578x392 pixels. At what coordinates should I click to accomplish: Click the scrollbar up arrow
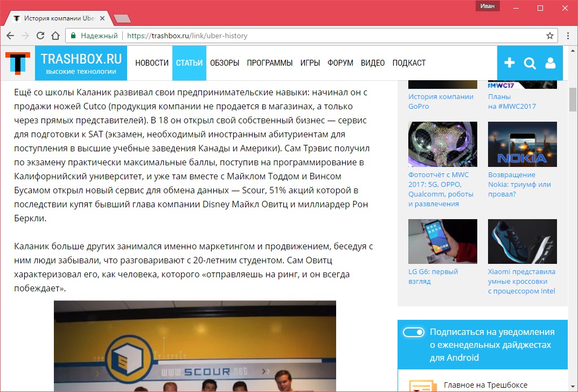pos(573,50)
